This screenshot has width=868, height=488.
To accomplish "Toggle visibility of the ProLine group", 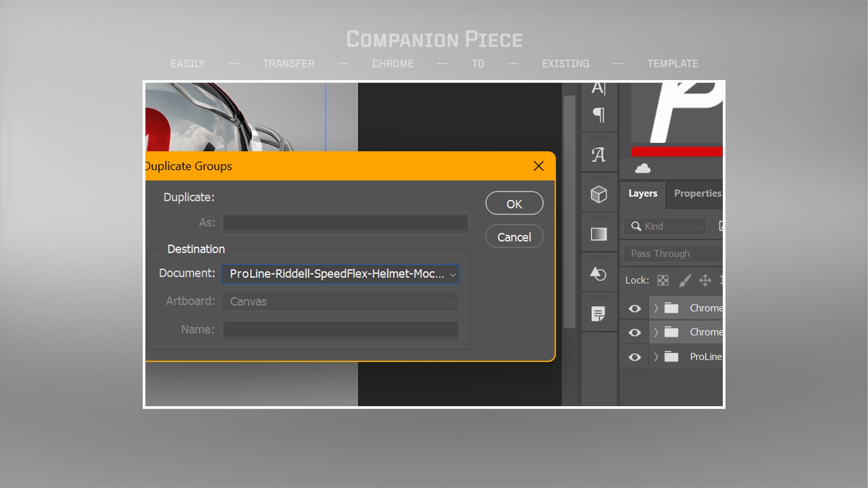I will [x=635, y=357].
